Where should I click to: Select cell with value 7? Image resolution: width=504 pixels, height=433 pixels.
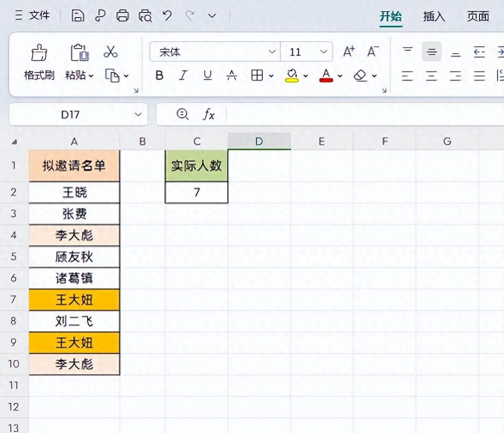click(197, 192)
